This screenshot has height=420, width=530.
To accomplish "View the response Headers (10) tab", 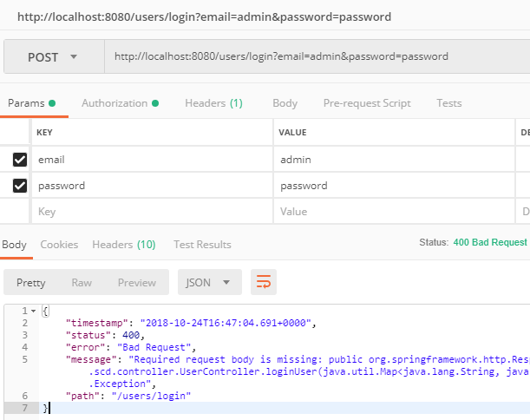I will click(x=124, y=245).
